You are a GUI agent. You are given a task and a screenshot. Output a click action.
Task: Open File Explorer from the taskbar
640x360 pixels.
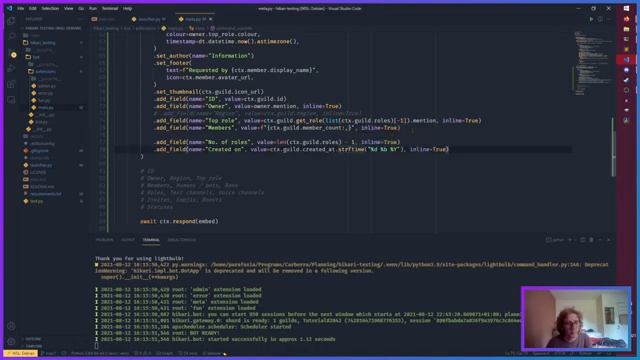627,29
